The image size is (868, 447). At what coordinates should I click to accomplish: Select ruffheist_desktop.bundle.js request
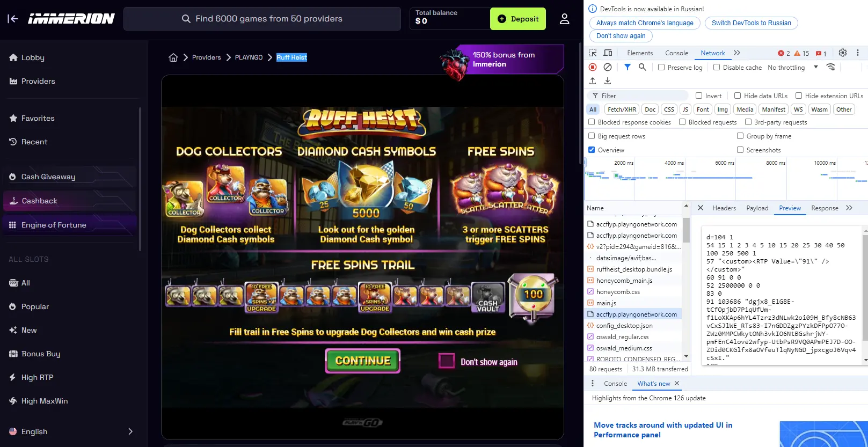(633, 269)
